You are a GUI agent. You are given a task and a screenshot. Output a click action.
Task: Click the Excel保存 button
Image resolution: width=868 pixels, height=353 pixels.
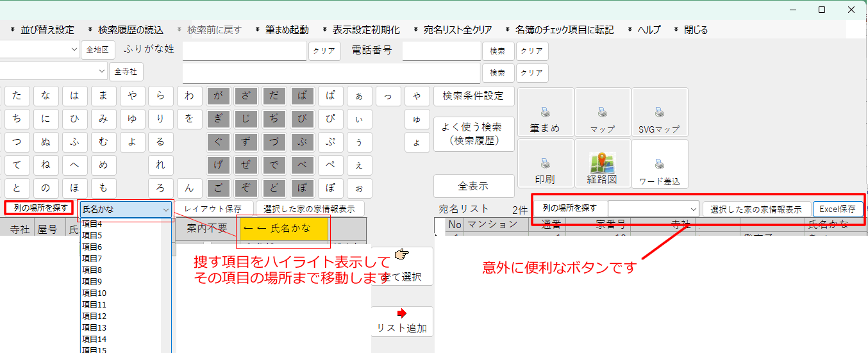[x=837, y=209]
